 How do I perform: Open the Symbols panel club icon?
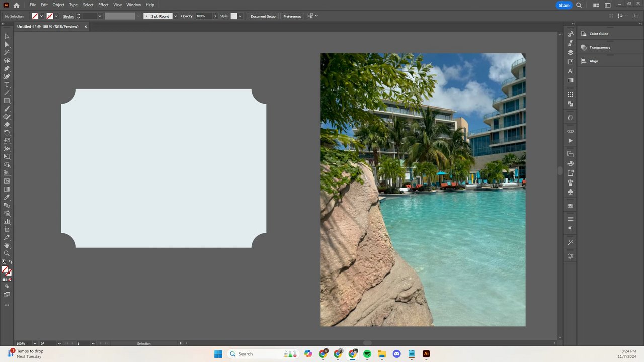pos(570,192)
